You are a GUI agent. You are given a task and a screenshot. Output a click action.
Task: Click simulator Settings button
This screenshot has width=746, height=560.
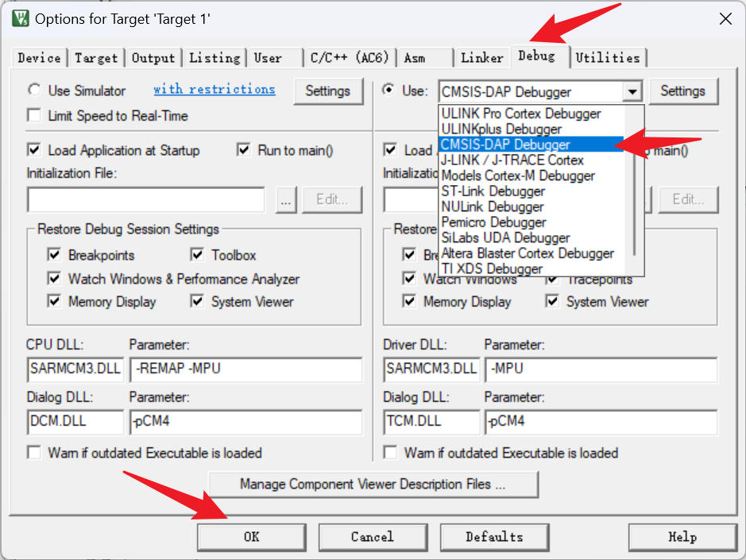coord(328,91)
